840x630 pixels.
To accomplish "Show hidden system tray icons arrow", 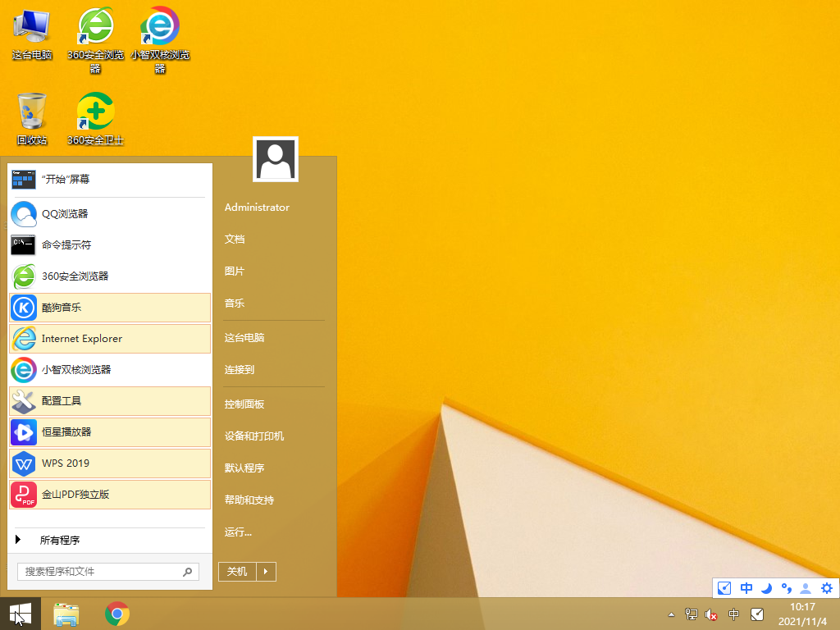I will [x=672, y=614].
